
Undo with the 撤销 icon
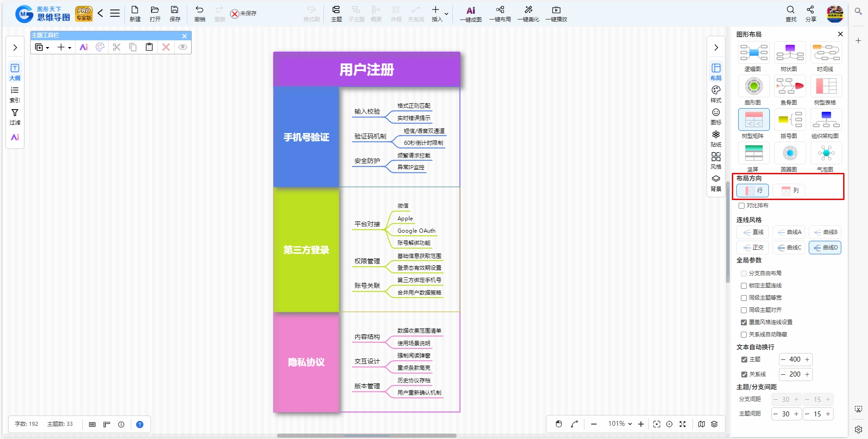[199, 14]
